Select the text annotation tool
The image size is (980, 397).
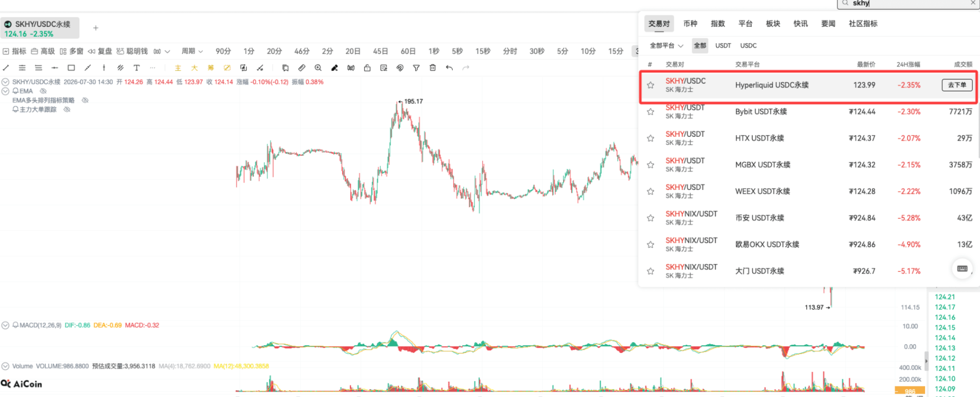coord(136,68)
